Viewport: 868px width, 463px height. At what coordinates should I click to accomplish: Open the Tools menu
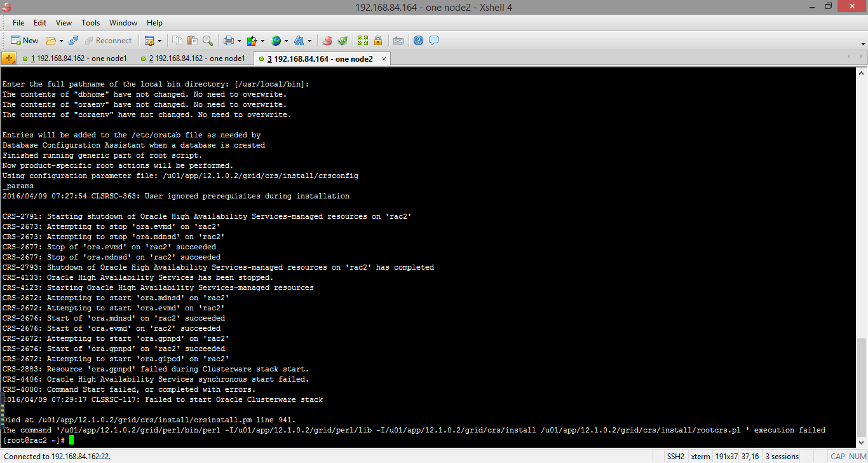[x=90, y=23]
